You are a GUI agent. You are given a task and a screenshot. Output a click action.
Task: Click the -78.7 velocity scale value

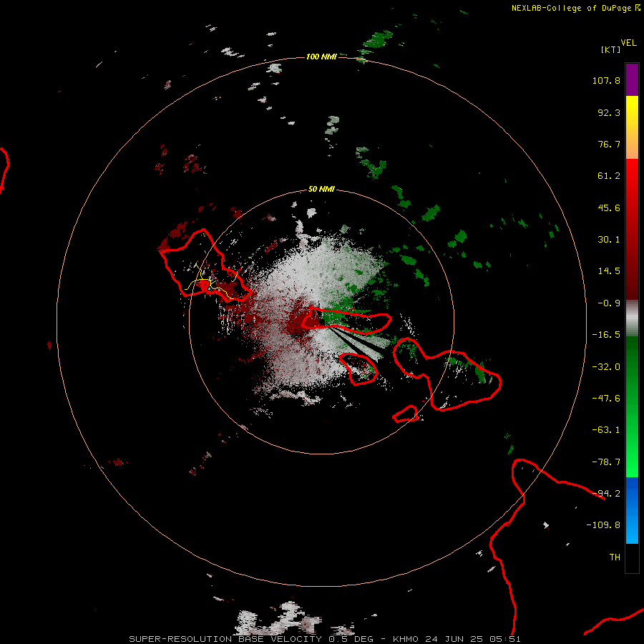[606, 462]
